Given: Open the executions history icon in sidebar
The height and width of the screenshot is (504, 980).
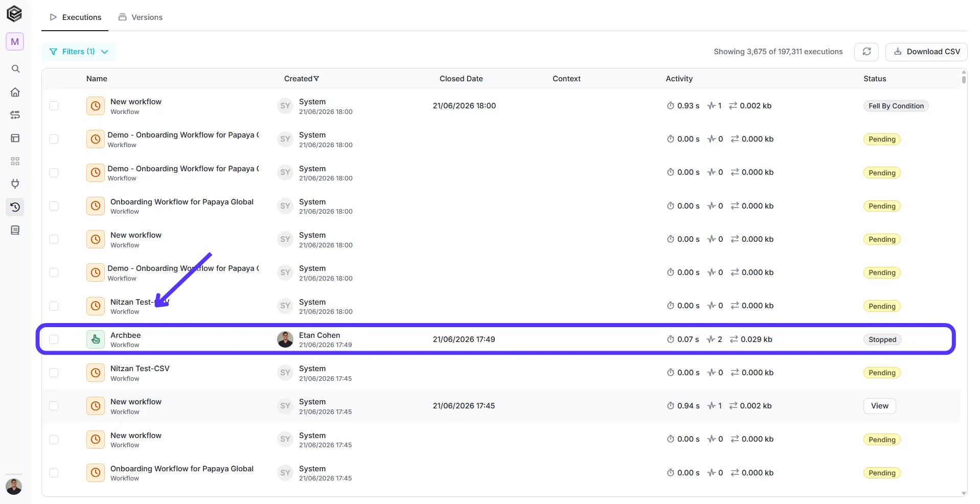Looking at the screenshot, I should click(x=15, y=207).
